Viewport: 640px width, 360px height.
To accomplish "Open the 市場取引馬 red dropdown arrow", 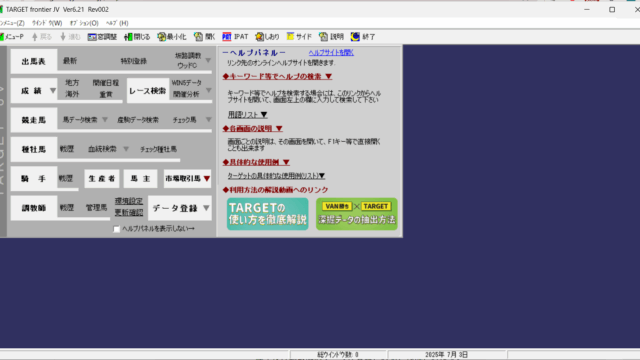I will 207,179.
